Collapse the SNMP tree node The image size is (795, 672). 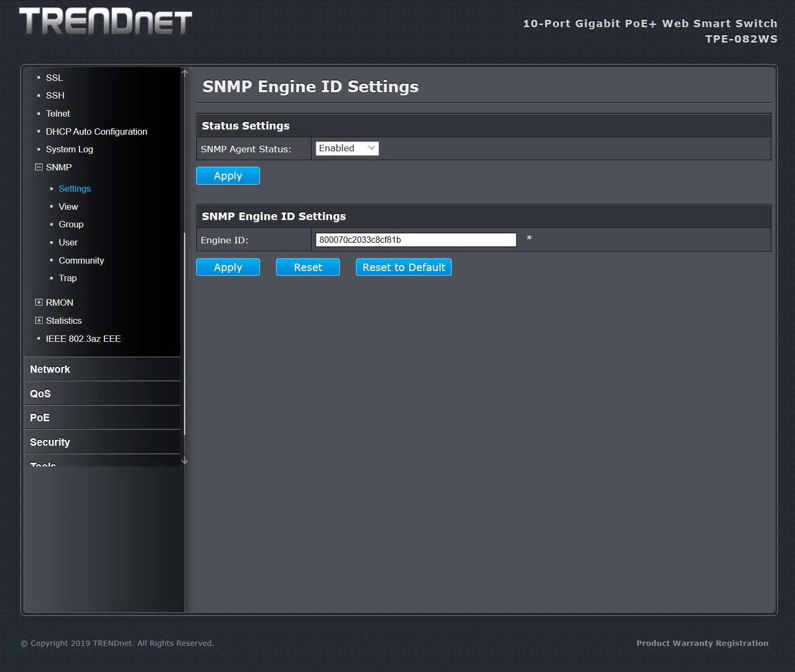click(38, 167)
